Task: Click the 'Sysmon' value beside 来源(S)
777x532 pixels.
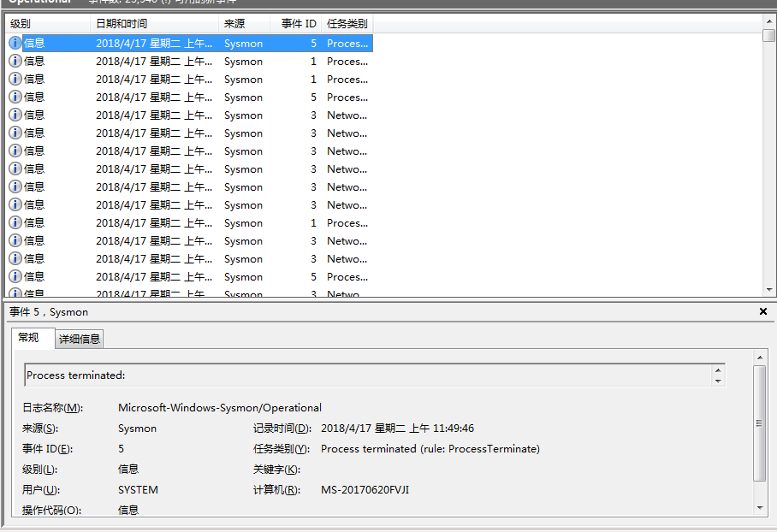Action: [137, 429]
